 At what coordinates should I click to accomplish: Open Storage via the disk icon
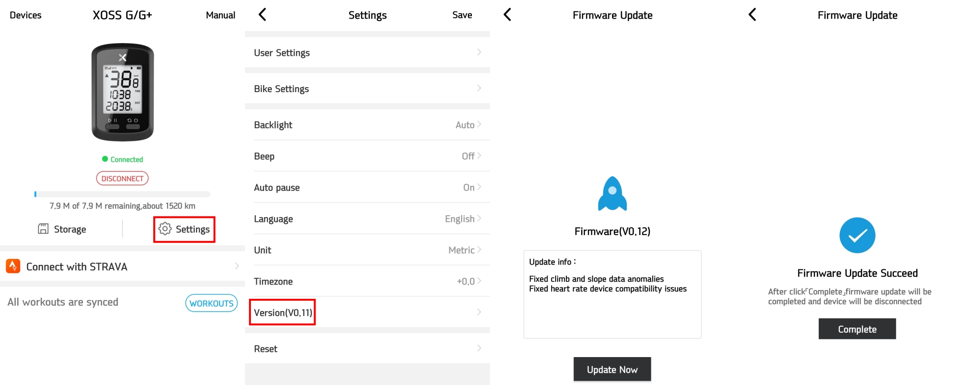[x=43, y=229]
